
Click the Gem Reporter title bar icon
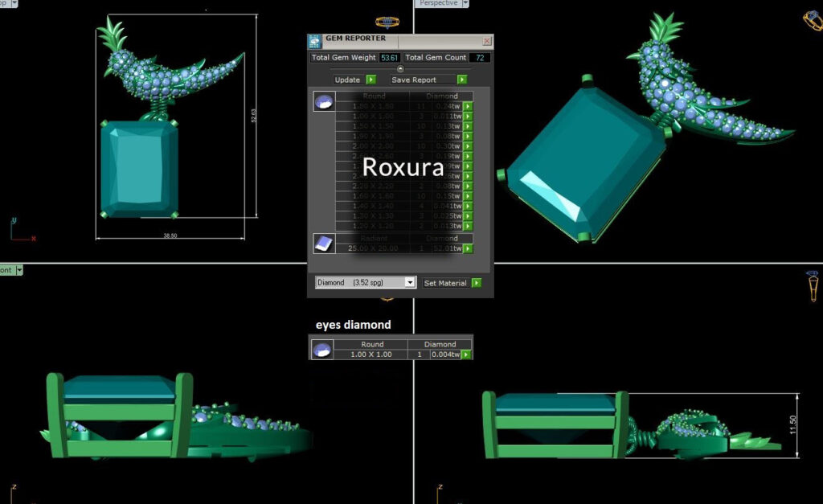[315, 40]
